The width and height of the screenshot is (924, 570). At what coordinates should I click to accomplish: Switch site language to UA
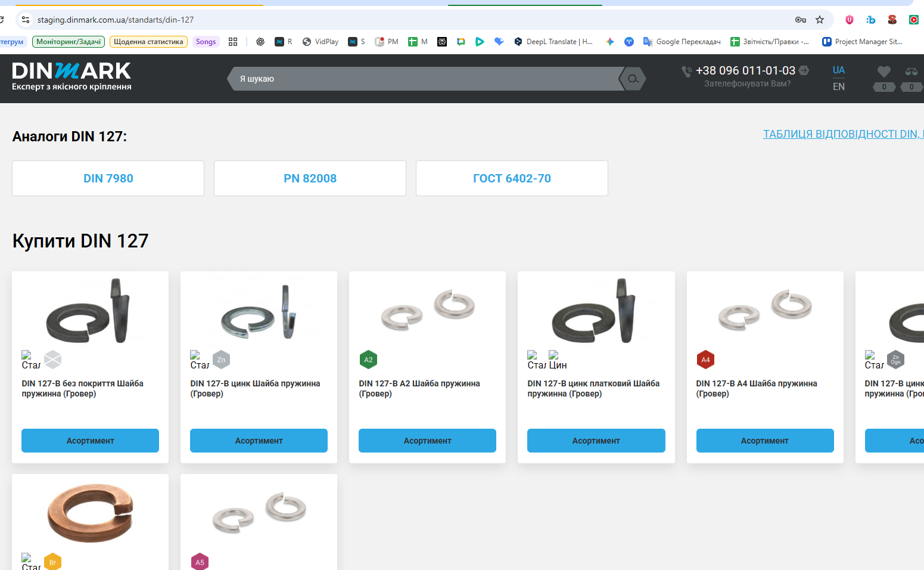pyautogui.click(x=839, y=70)
